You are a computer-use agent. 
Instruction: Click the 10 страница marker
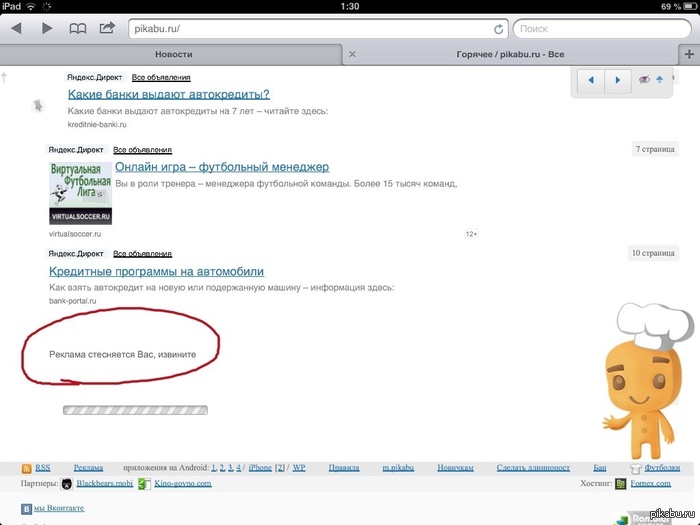coord(653,253)
